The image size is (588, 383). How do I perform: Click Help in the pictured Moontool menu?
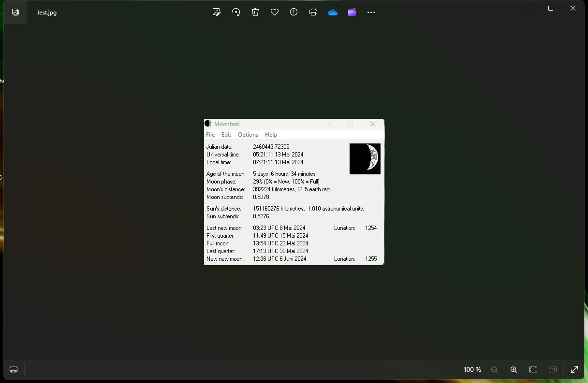pos(271,135)
